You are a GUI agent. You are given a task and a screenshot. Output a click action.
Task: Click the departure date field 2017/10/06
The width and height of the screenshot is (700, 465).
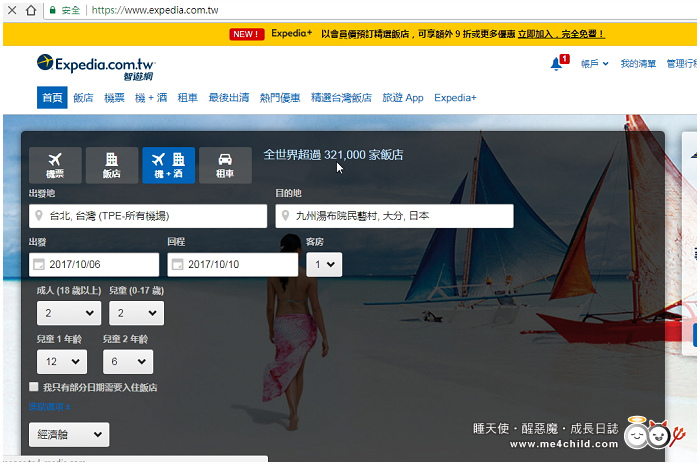(x=94, y=265)
